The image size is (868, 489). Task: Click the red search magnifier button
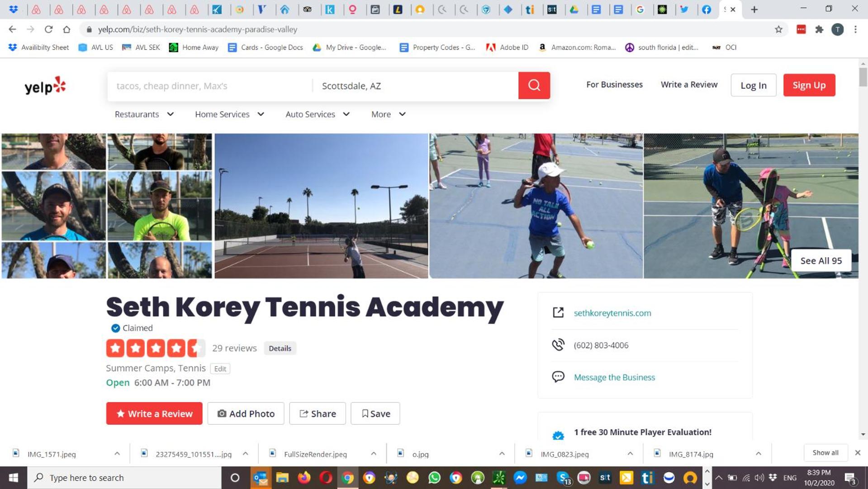(x=534, y=85)
